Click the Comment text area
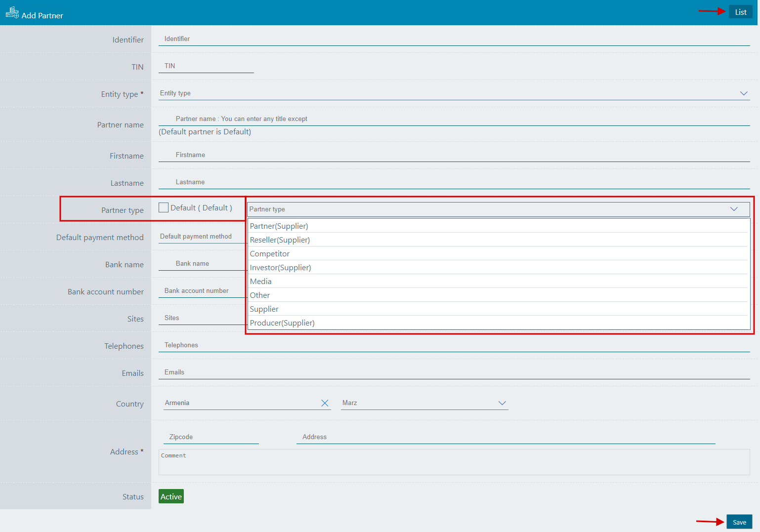The height and width of the screenshot is (532, 760). [454, 462]
